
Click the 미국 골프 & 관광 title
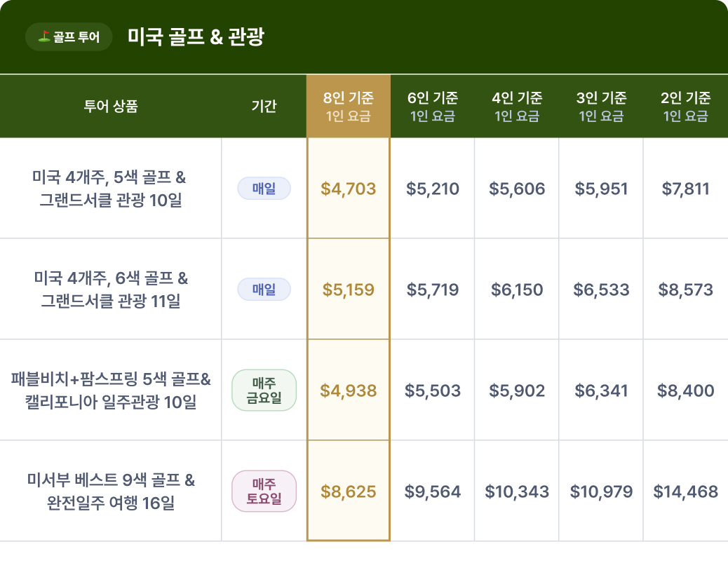coord(196,36)
